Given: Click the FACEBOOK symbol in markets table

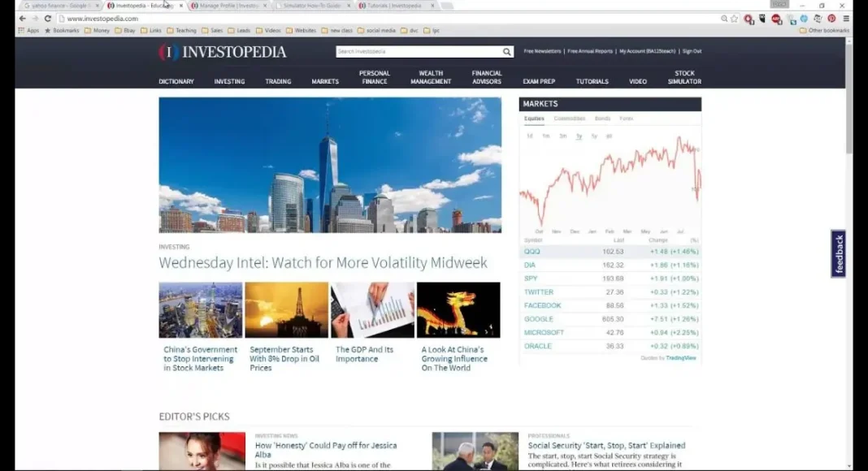Looking at the screenshot, I should (543, 305).
